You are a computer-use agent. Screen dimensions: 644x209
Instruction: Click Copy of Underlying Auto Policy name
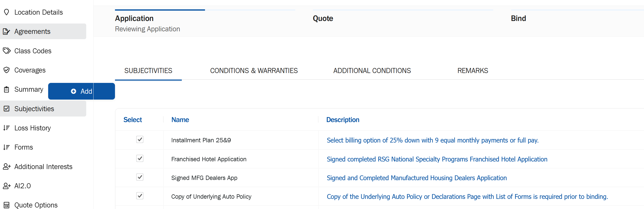point(211,197)
